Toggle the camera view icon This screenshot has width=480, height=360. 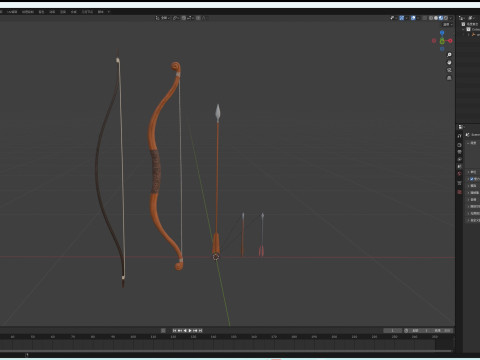pyautogui.click(x=449, y=70)
